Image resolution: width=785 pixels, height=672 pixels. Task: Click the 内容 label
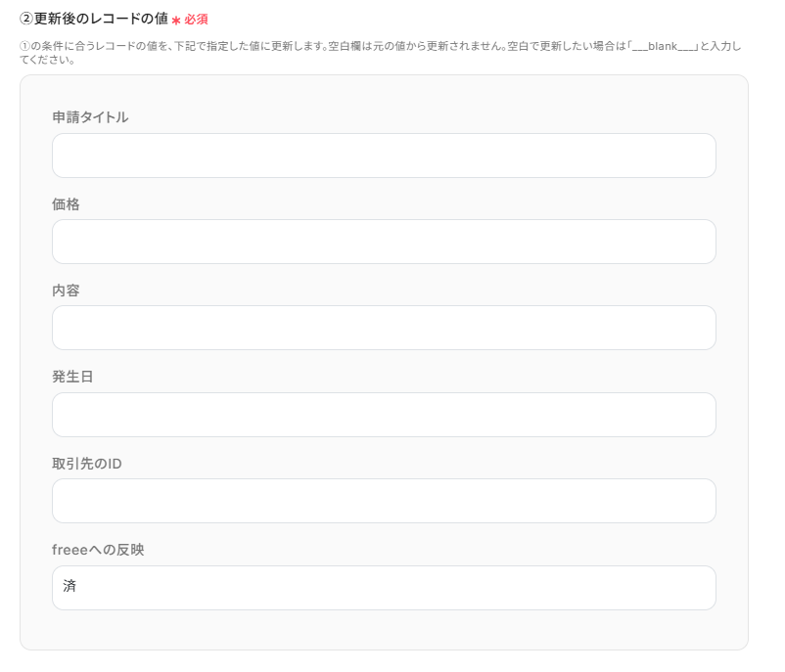tap(66, 291)
